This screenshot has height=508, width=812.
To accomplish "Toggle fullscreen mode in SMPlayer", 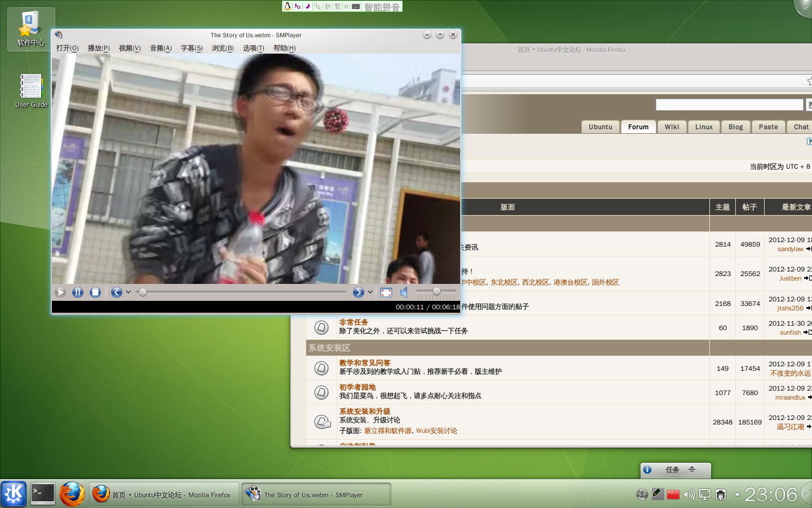I will [x=386, y=292].
